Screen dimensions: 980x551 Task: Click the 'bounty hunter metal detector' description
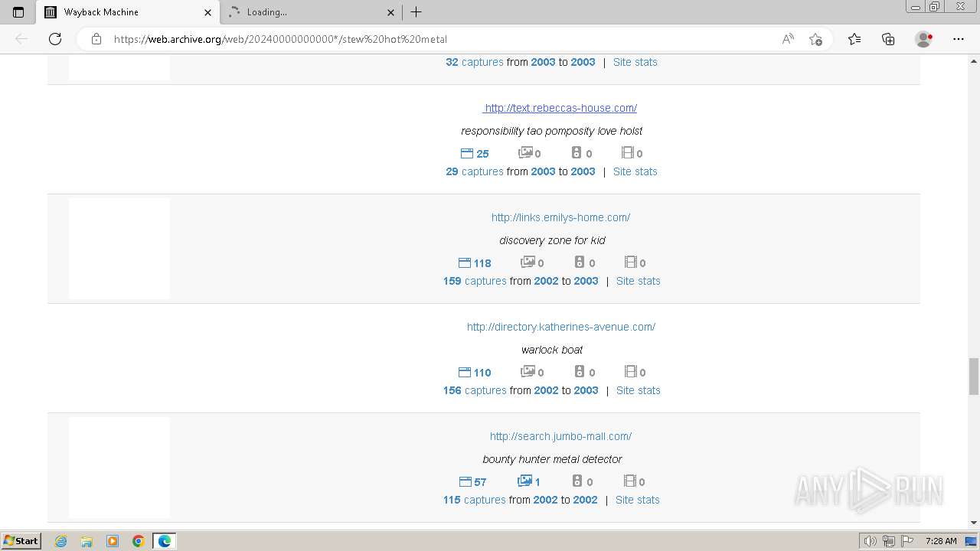coord(552,459)
